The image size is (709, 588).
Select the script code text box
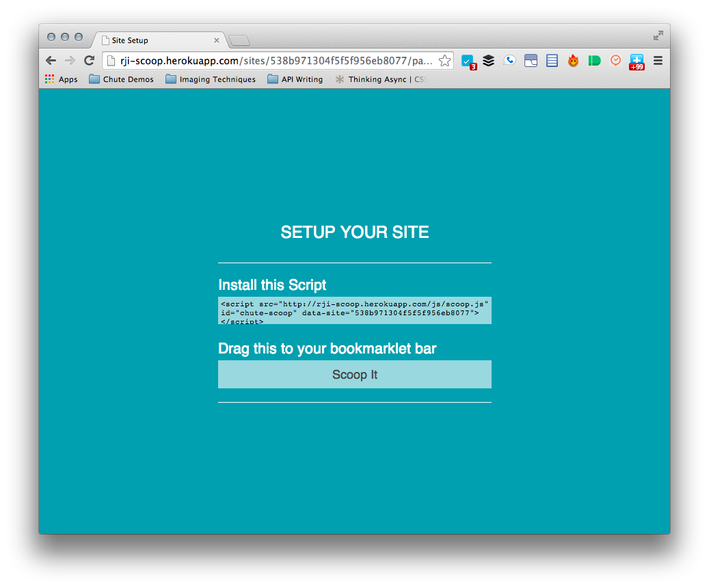pyautogui.click(x=354, y=310)
